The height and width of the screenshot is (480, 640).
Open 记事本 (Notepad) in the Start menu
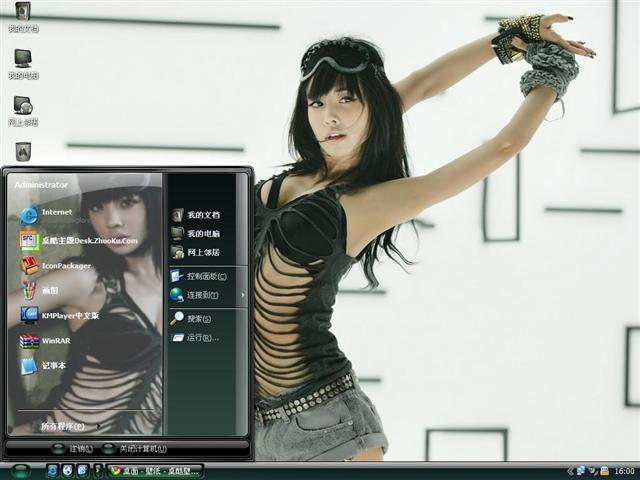tap(53, 365)
